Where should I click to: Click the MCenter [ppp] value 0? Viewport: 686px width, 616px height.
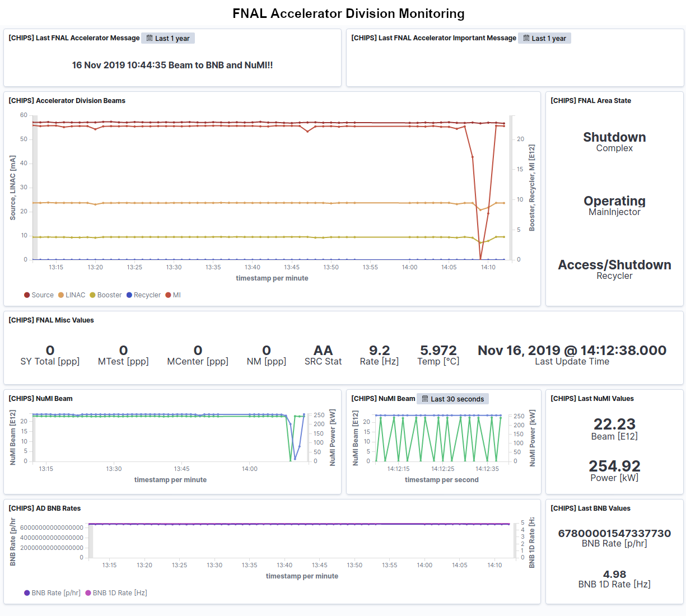(198, 351)
